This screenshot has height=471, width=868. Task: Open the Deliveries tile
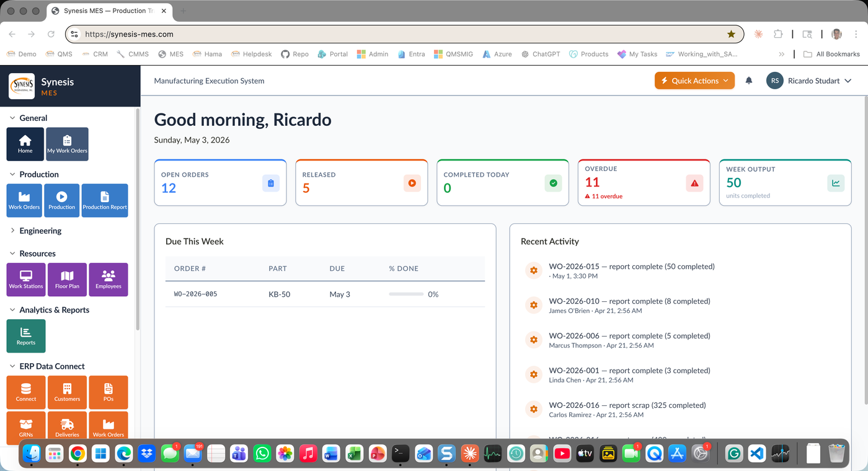click(x=67, y=428)
